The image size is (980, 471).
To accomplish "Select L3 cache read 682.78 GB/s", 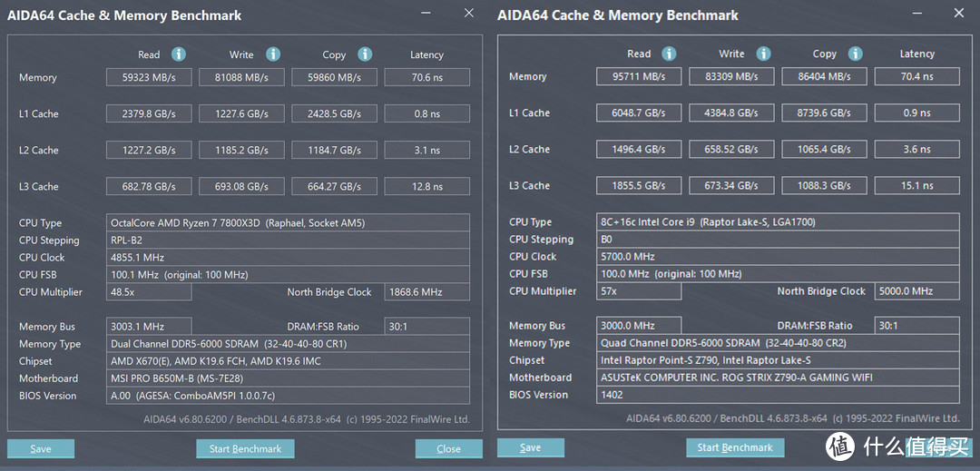I will (149, 186).
